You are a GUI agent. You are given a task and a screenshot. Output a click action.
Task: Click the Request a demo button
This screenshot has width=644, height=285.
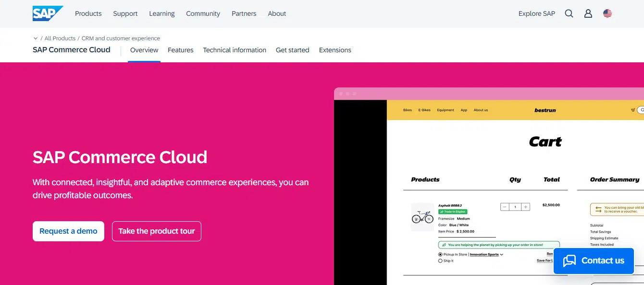pos(68,231)
